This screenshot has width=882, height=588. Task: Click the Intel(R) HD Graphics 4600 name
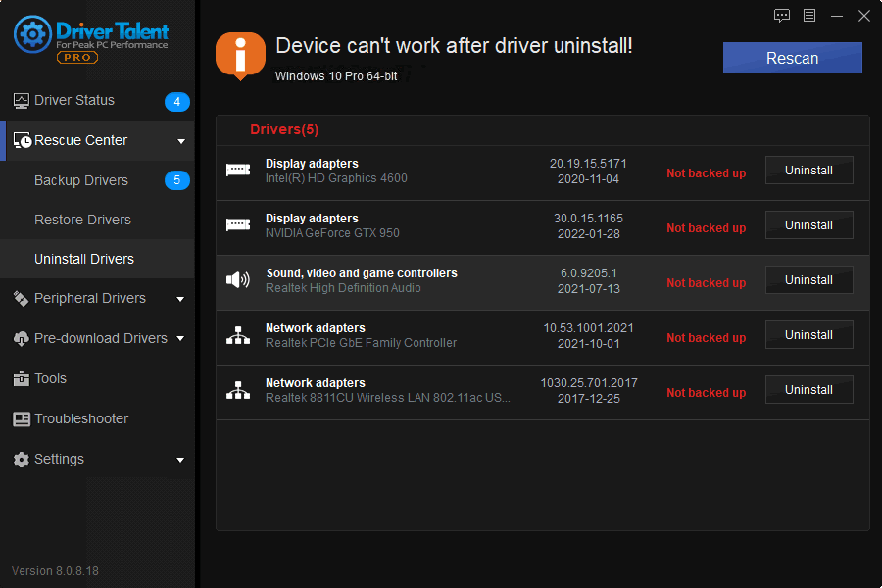[336, 177]
